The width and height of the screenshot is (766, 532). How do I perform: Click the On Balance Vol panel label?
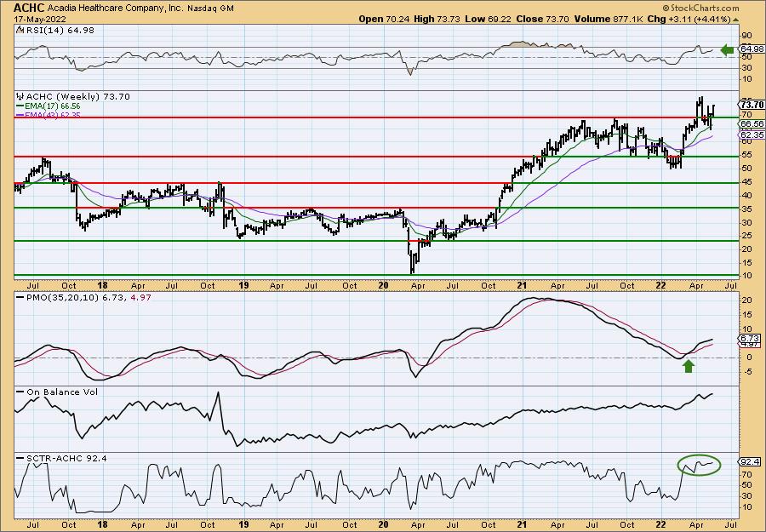(x=57, y=392)
